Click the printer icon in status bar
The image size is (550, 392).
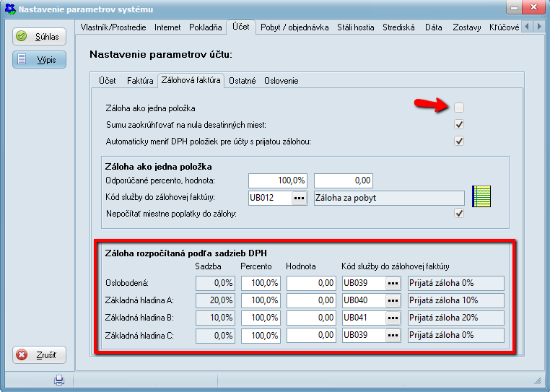(x=59, y=380)
